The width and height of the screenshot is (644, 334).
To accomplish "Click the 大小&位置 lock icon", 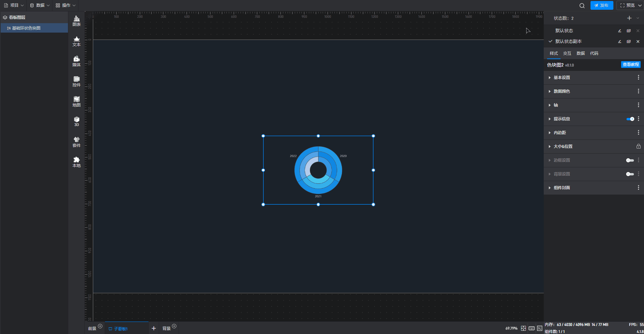I will (638, 147).
